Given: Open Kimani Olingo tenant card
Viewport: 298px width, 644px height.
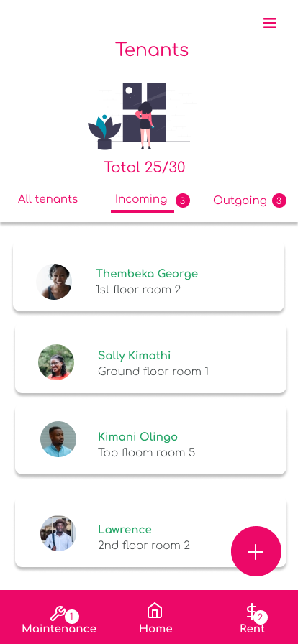Looking at the screenshot, I should pyautogui.click(x=150, y=441).
